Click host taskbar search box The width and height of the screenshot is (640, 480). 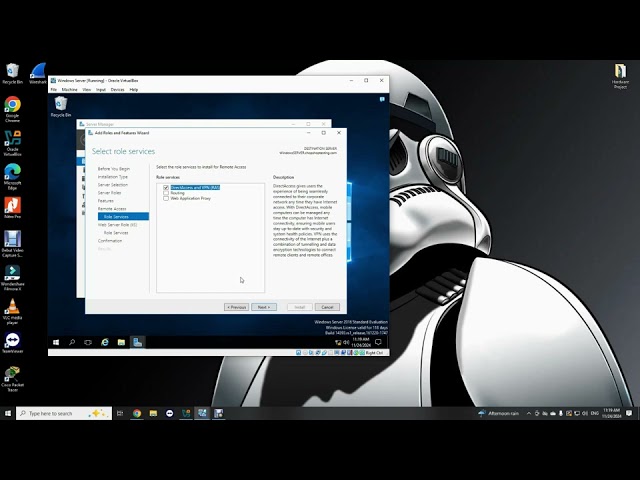pos(64,413)
